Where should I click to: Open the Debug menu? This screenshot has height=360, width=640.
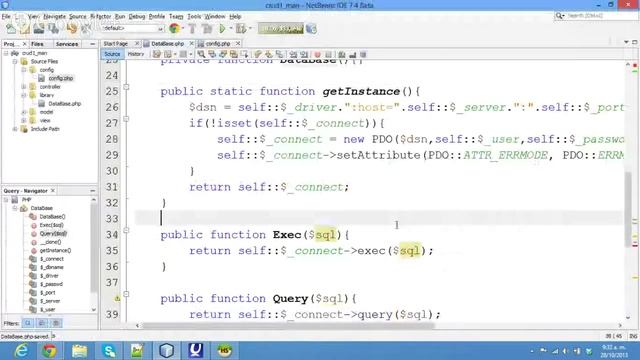(137, 16)
